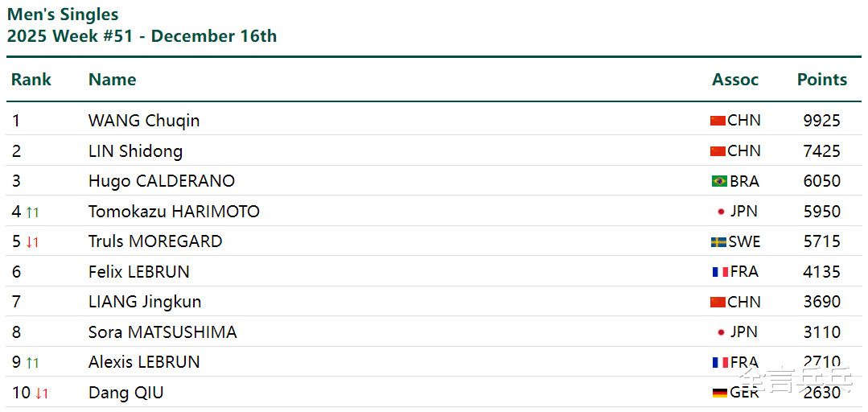Screen dimensions: 868x412
Task: Click the Brazil flag for Hugo CALDERANO
Action: click(x=719, y=181)
